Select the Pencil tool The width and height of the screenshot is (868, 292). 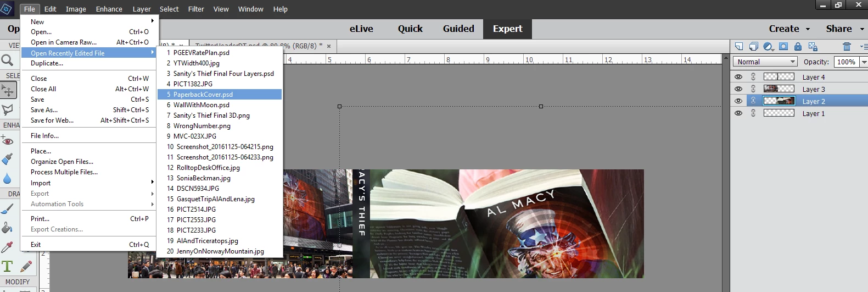(26, 267)
